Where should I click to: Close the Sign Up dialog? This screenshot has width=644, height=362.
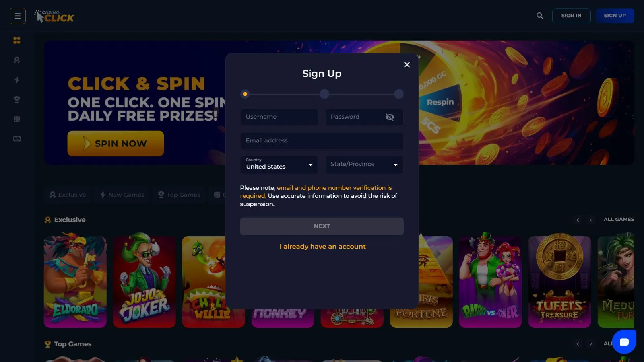click(407, 65)
